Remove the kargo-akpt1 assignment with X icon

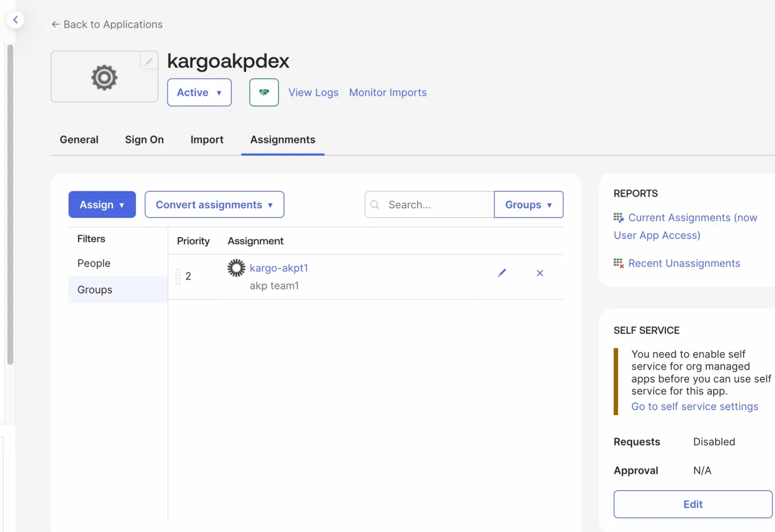540,273
